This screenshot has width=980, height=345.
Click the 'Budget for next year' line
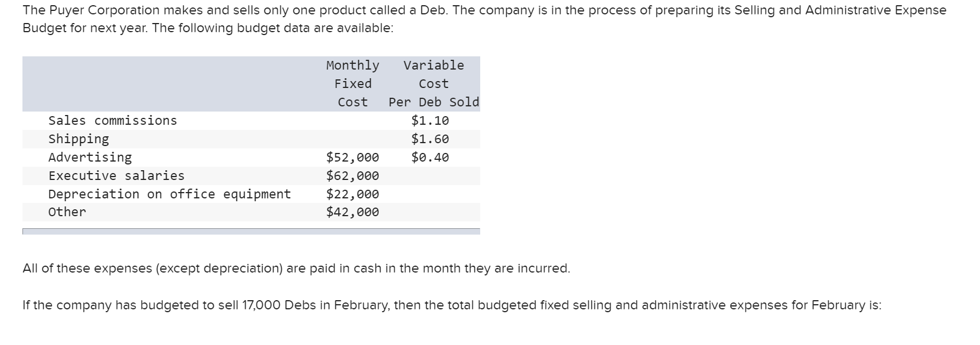[208, 28]
